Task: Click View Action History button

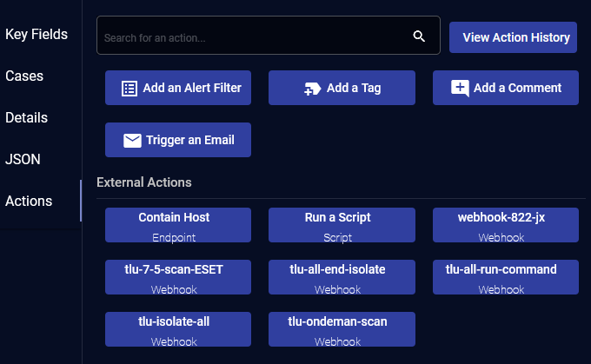Action: point(515,37)
